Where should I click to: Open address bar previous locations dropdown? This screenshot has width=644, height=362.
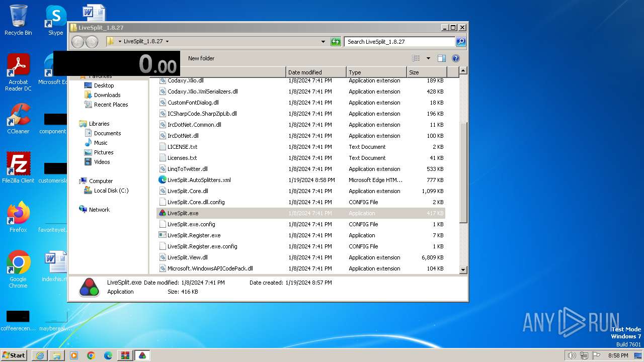323,42
